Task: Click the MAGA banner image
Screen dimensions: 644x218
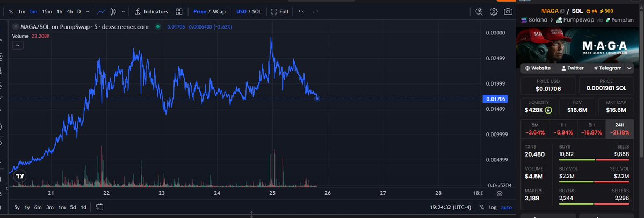Action: (577, 45)
